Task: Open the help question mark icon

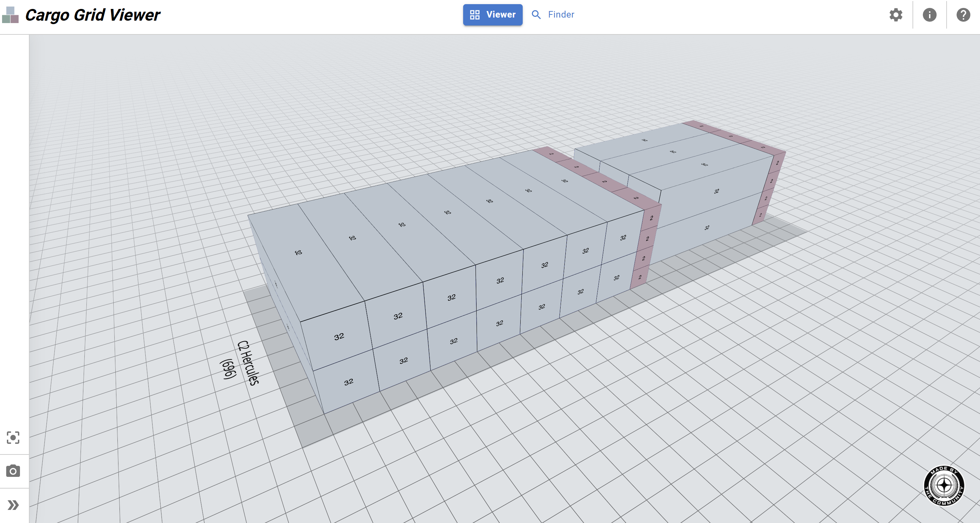Action: pyautogui.click(x=963, y=14)
